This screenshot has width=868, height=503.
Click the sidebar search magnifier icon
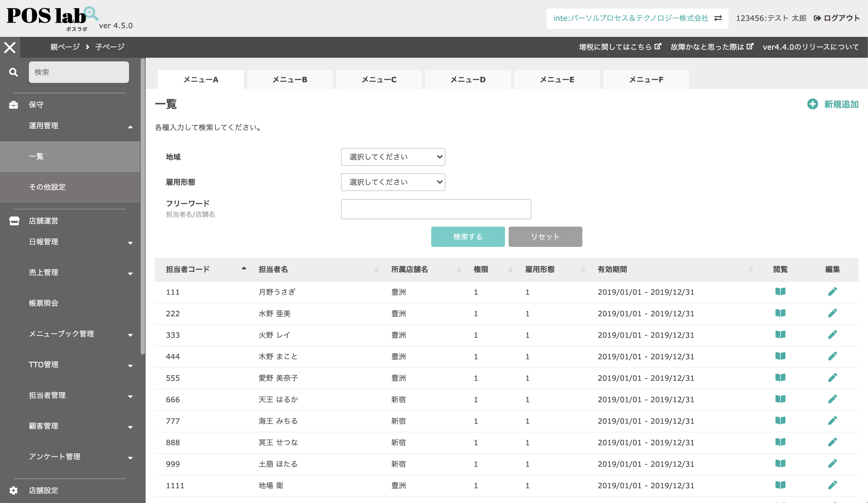pos(14,72)
